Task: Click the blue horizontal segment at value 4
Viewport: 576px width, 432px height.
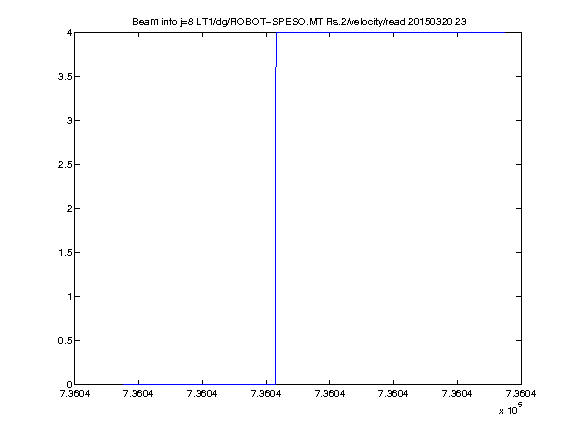Action: click(x=390, y=33)
